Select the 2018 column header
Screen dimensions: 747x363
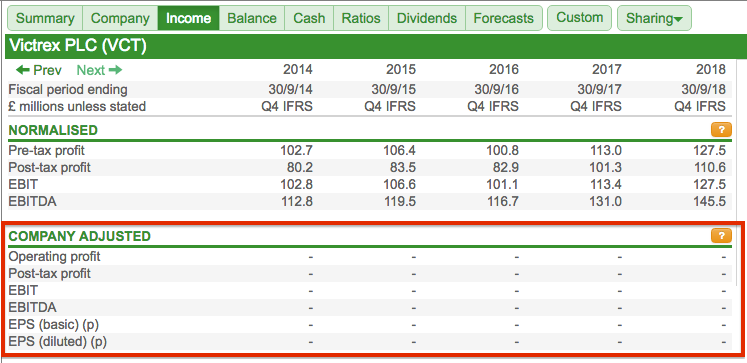coord(711,70)
